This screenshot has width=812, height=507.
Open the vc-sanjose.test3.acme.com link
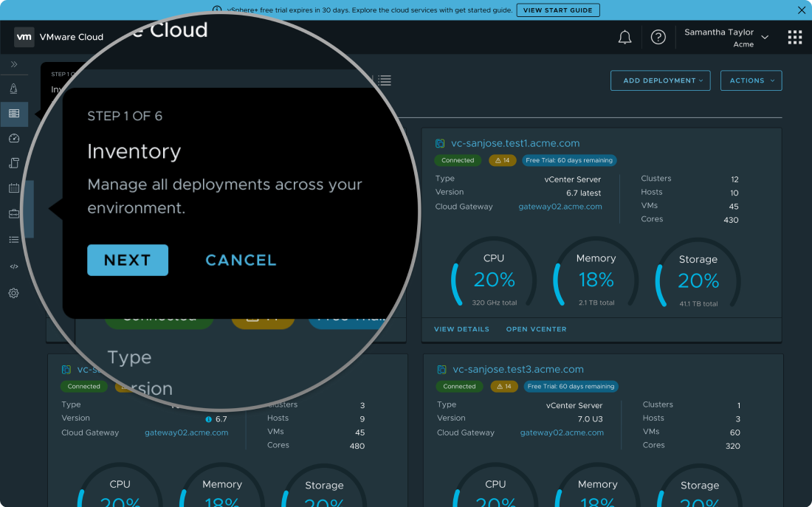click(518, 370)
